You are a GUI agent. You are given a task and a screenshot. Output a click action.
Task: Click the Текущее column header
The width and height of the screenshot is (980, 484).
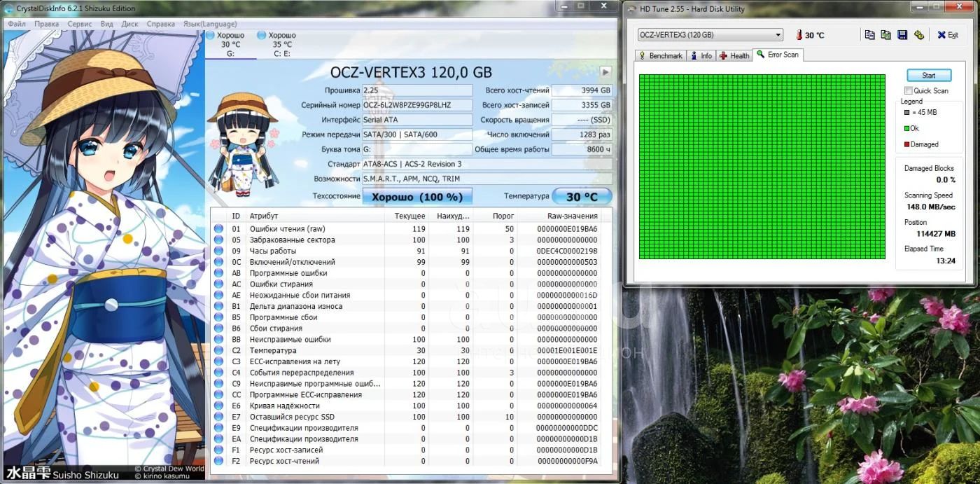click(x=406, y=216)
